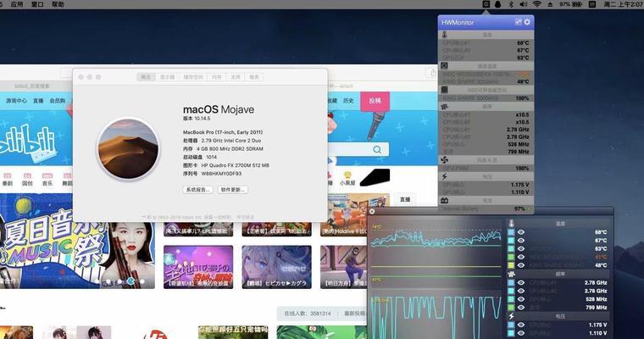Close the HWMonitor graph window
The image size is (644, 339).
[372, 211]
